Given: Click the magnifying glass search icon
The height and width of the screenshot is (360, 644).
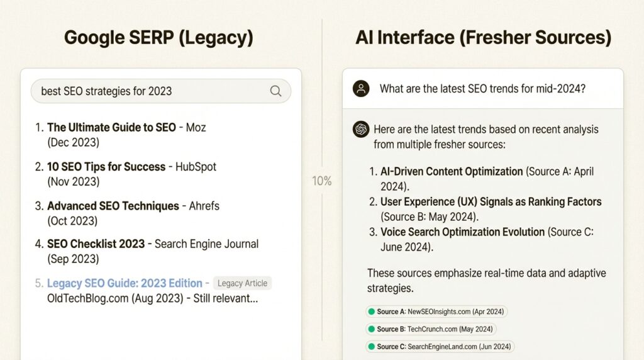Looking at the screenshot, I should (275, 91).
